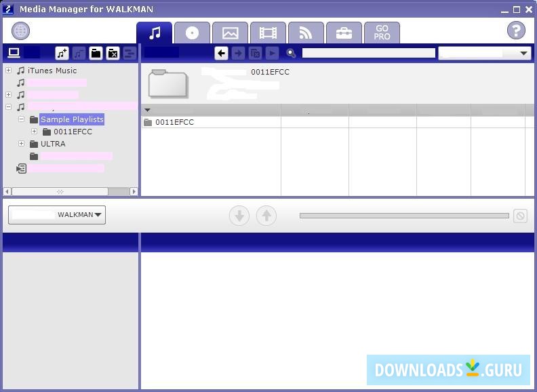The height and width of the screenshot is (392, 537).
Task: Click the column sort triangle
Action: click(x=148, y=110)
